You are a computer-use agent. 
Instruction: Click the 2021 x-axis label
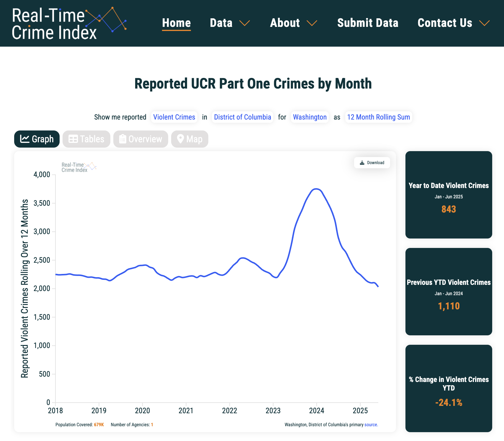(x=186, y=411)
